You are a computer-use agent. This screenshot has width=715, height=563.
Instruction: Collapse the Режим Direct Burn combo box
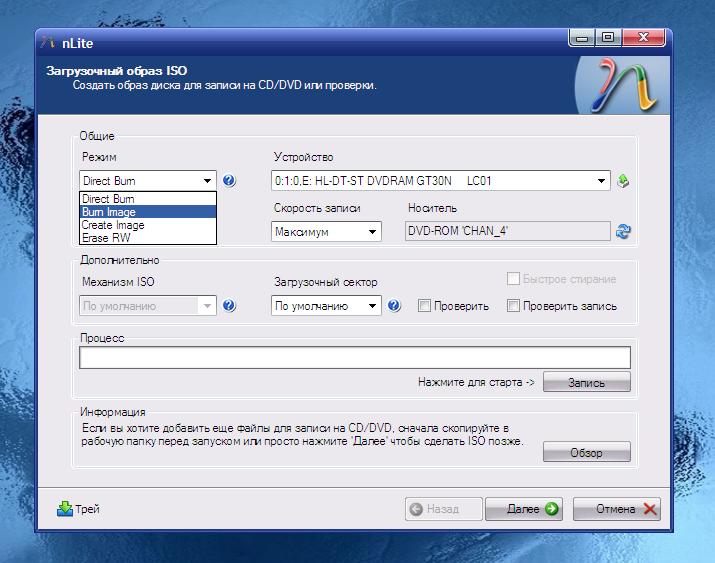pyautogui.click(x=148, y=181)
